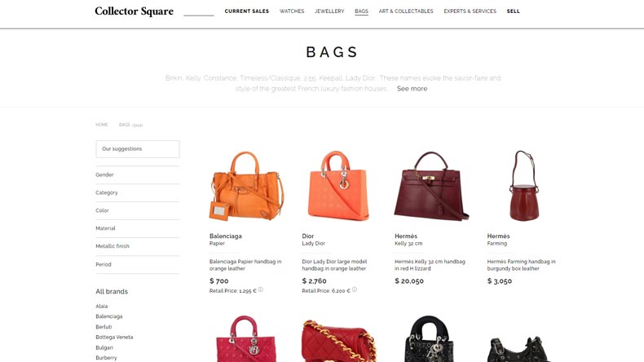This screenshot has height=362, width=644.
Task: Click the search field in the header
Action: (199, 11)
